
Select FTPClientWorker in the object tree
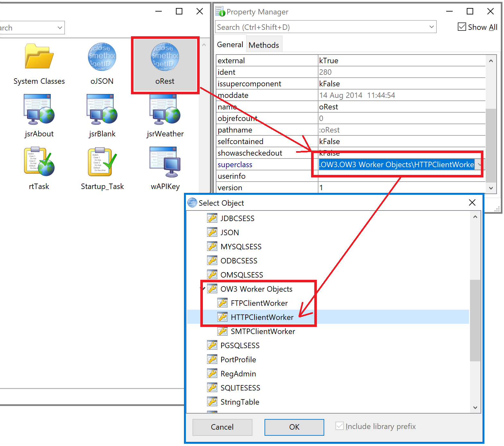259,303
